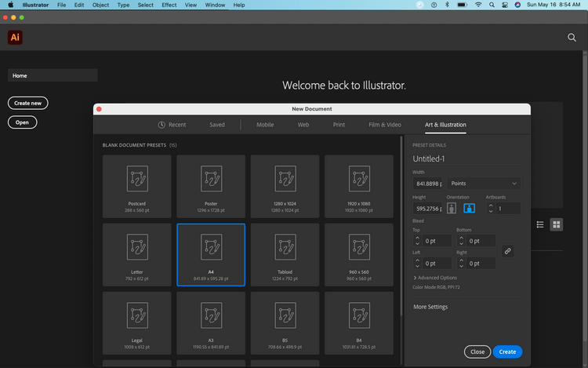The width and height of the screenshot is (588, 368).
Task: Click the Width input field
Action: 427,183
